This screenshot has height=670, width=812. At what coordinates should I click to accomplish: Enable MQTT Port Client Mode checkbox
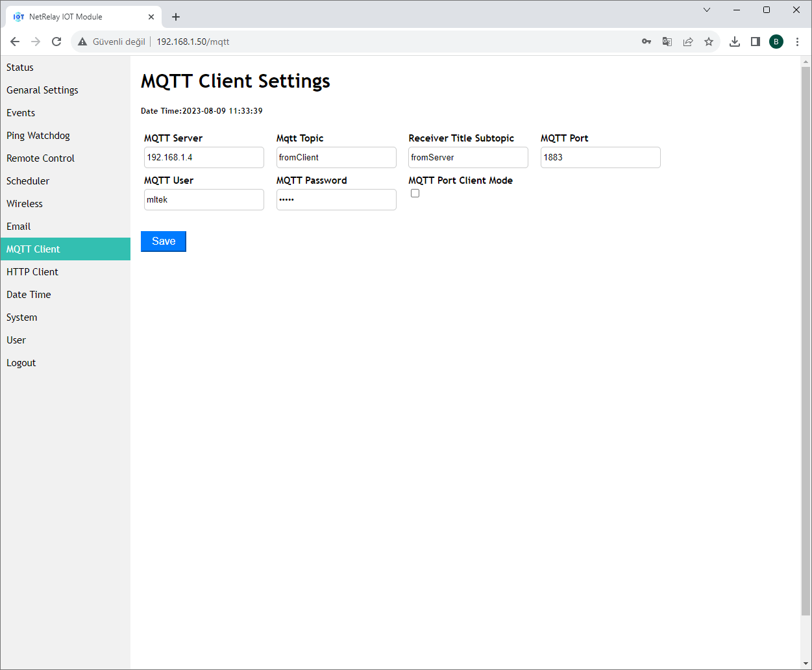[x=415, y=193]
